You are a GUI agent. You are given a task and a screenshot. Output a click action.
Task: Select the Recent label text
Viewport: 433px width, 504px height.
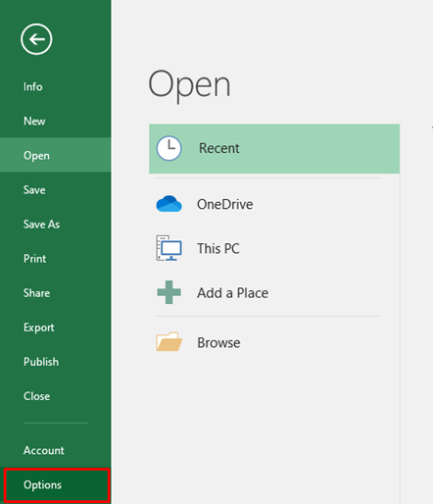click(x=219, y=148)
